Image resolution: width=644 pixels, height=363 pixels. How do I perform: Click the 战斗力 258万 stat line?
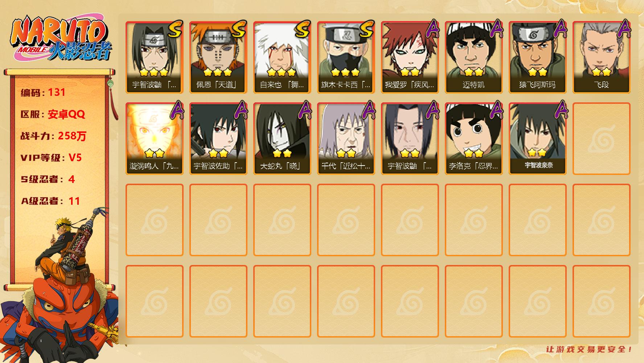[54, 136]
